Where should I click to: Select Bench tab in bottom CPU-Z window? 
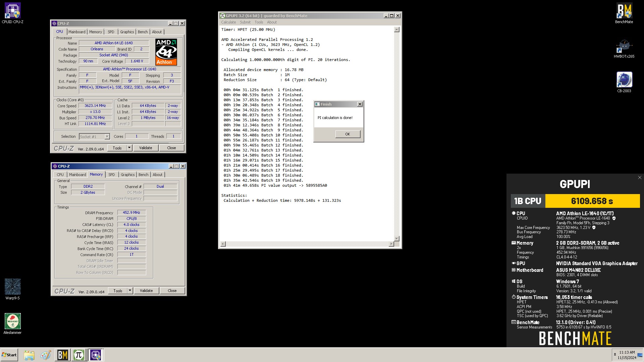pyautogui.click(x=143, y=175)
